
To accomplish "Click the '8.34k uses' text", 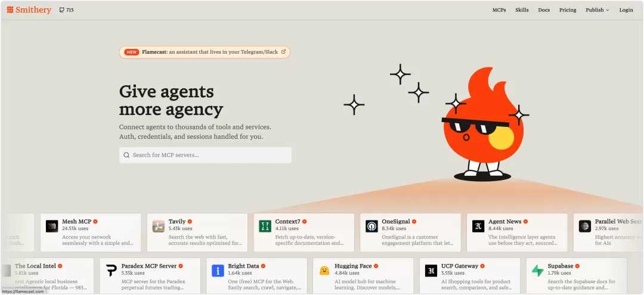I will pyautogui.click(x=394, y=228).
